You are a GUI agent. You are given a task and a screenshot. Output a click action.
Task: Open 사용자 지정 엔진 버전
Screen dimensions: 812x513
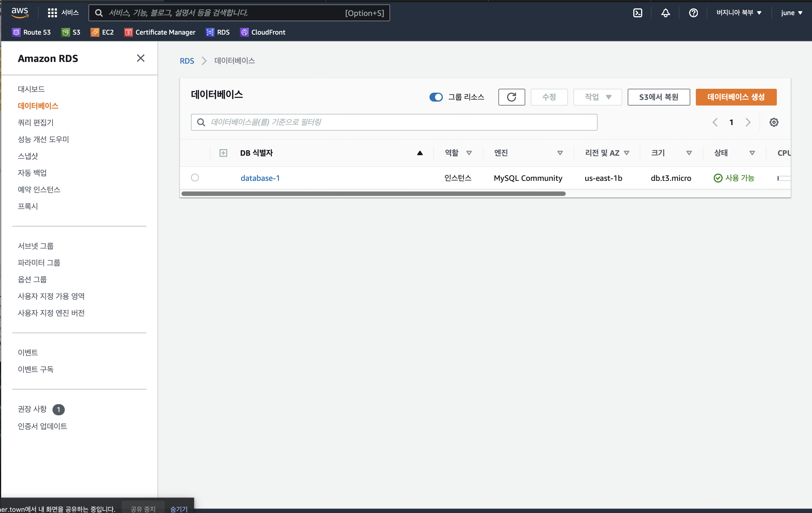pyautogui.click(x=51, y=313)
